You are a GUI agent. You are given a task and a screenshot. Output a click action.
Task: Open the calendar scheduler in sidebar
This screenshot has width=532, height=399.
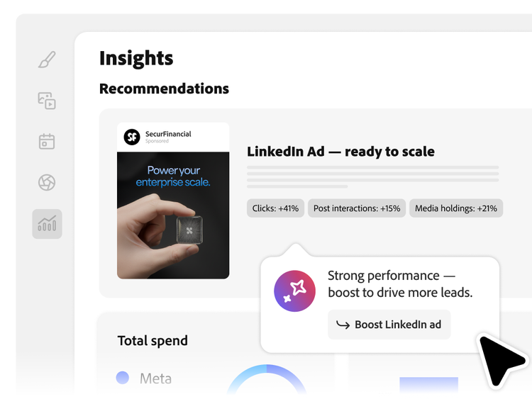click(47, 141)
